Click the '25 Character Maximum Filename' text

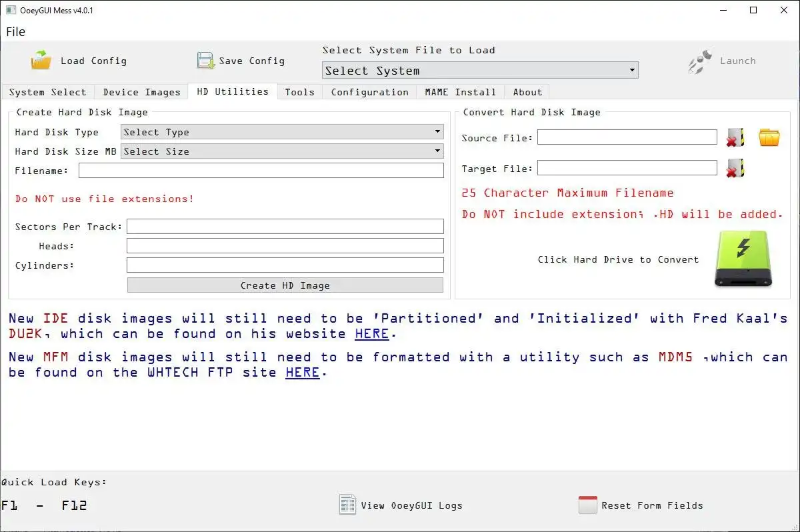click(567, 193)
